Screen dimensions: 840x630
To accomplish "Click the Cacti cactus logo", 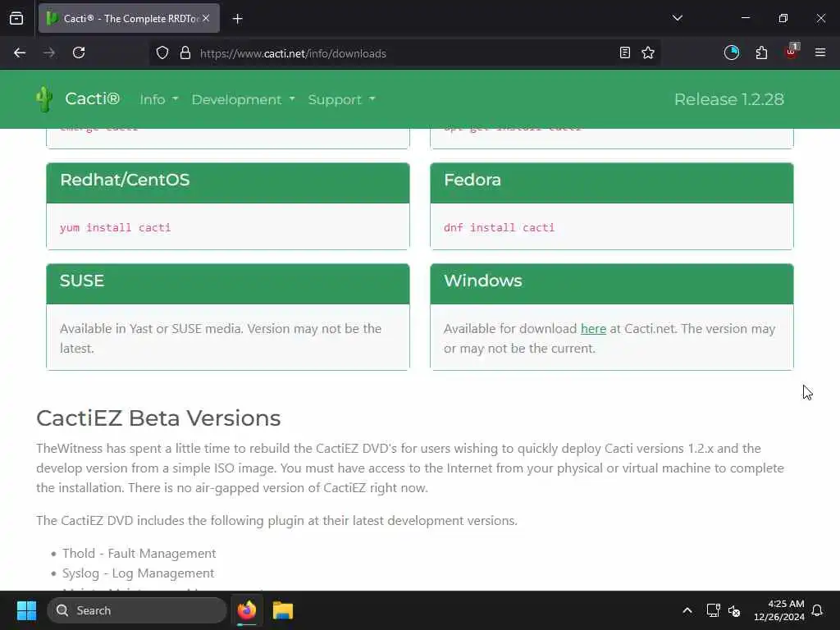I will (44, 99).
